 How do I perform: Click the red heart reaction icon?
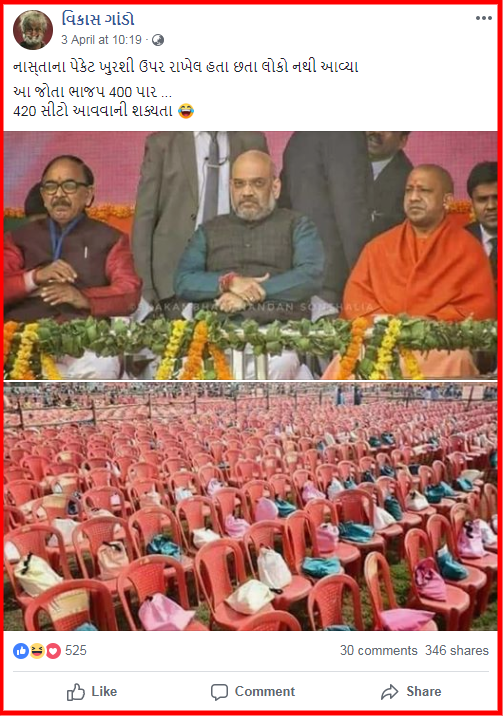(x=53, y=651)
